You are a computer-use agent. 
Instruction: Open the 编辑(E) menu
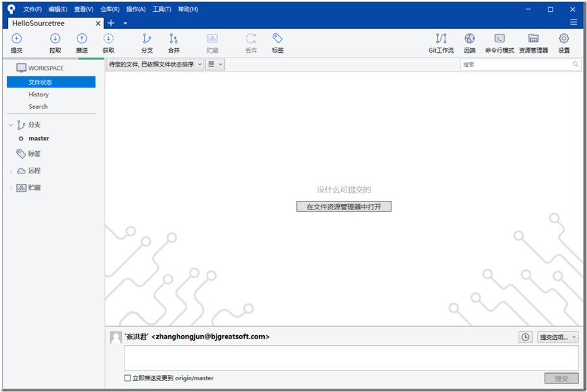pyautogui.click(x=57, y=9)
